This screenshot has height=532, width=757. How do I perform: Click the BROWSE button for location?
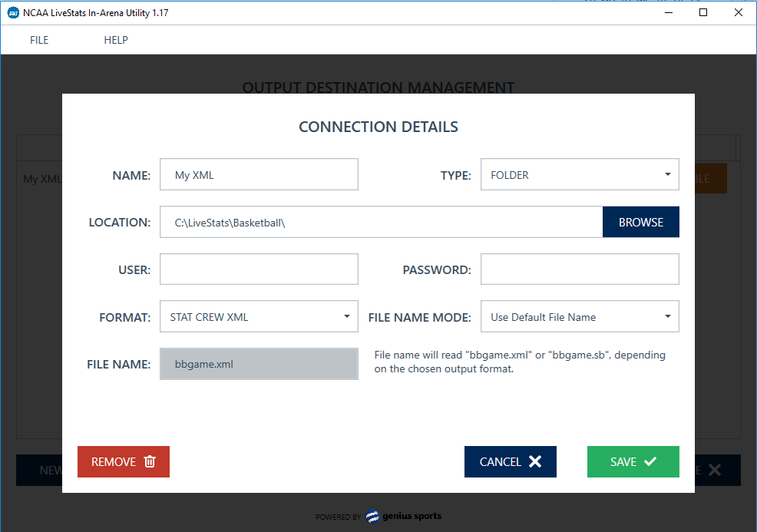pyautogui.click(x=640, y=222)
